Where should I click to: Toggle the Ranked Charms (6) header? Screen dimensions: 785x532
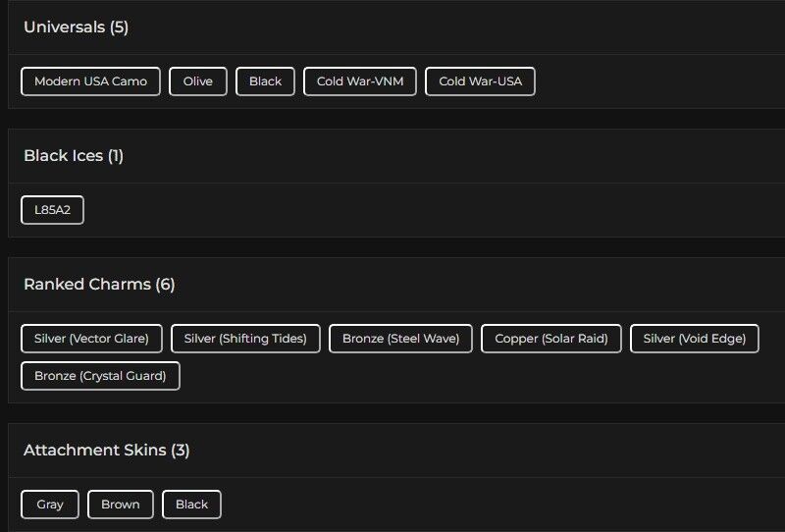coord(99,285)
